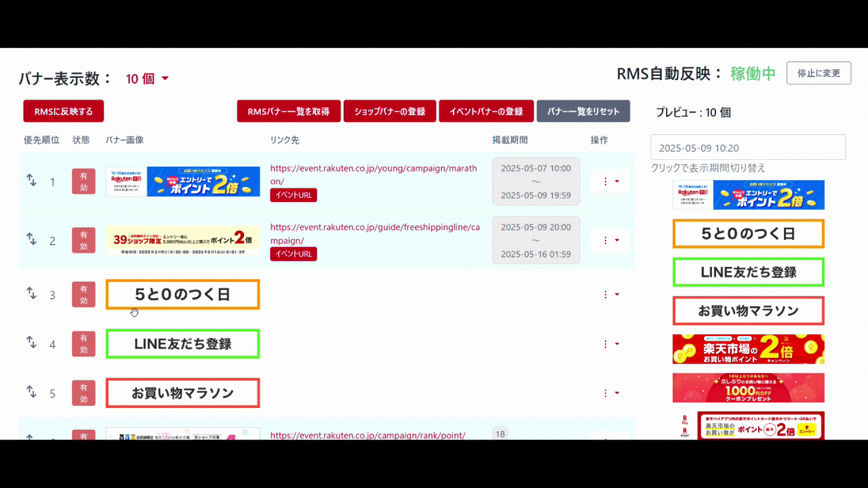
Task: Click the reorder arrows for priority 1
Action: pos(31,180)
